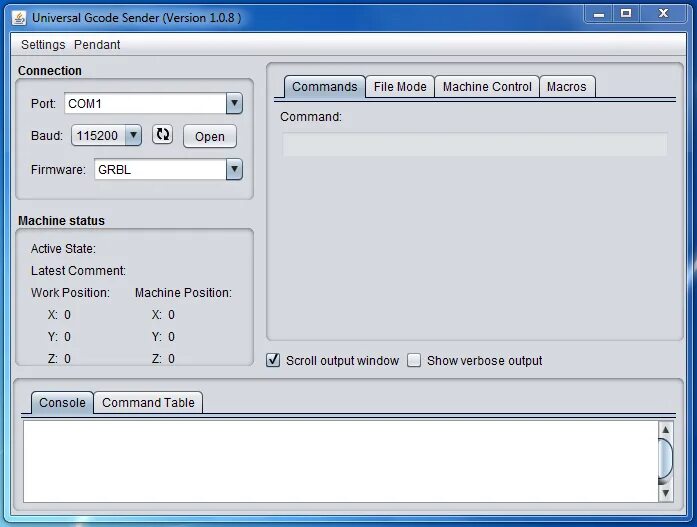The height and width of the screenshot is (527, 697).
Task: Minimize the Universal Gcode Sender window
Action: [x=599, y=14]
